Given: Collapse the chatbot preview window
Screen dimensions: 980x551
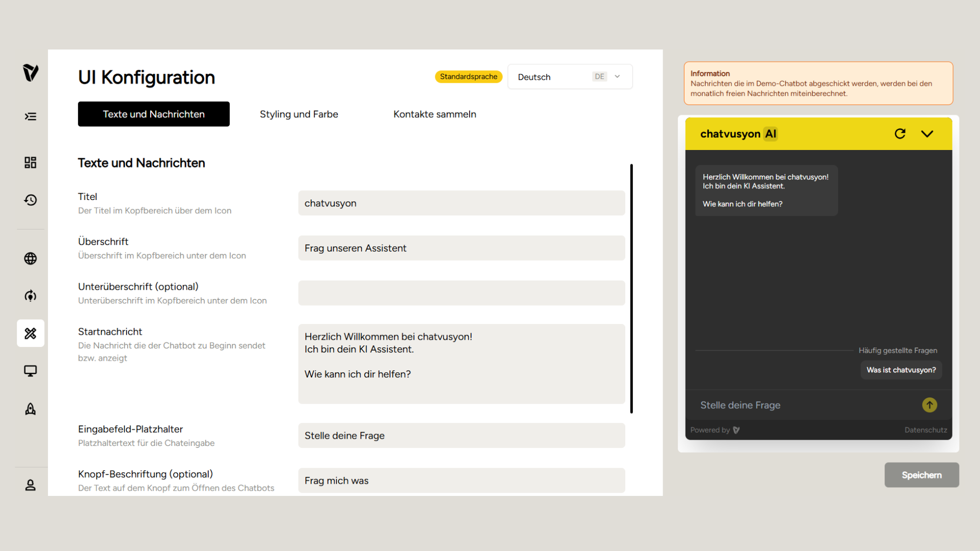Looking at the screenshot, I should (x=927, y=134).
